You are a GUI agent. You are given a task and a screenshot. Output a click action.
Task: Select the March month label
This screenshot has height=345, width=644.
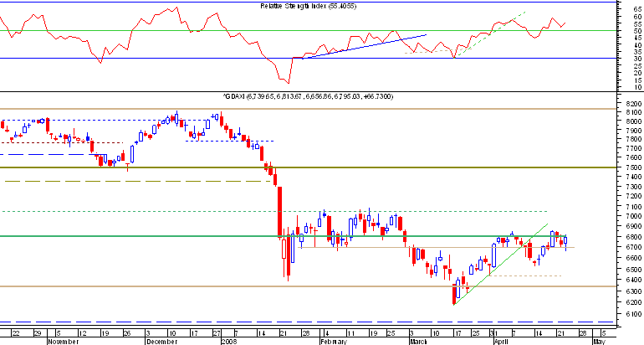click(418, 342)
